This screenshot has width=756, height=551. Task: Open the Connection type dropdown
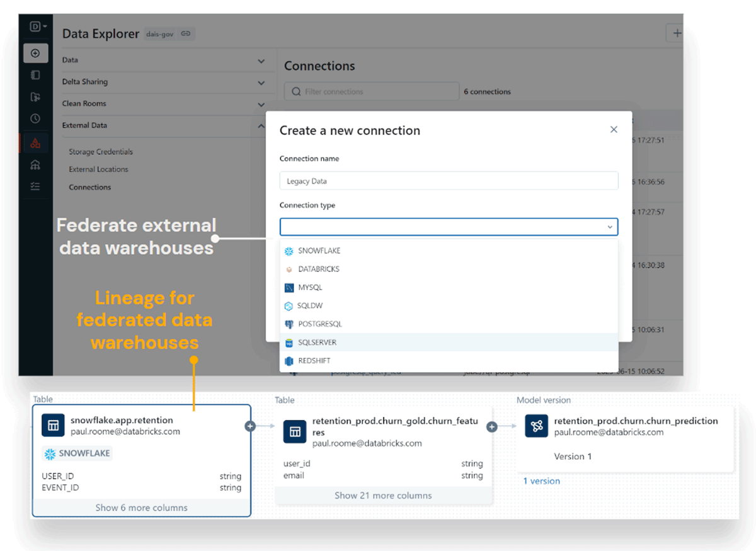point(449,227)
